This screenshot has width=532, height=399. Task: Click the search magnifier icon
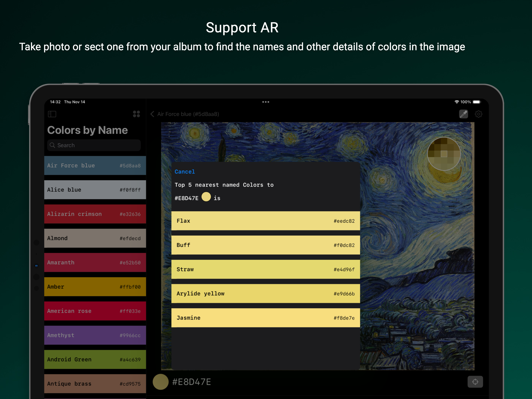(52, 145)
